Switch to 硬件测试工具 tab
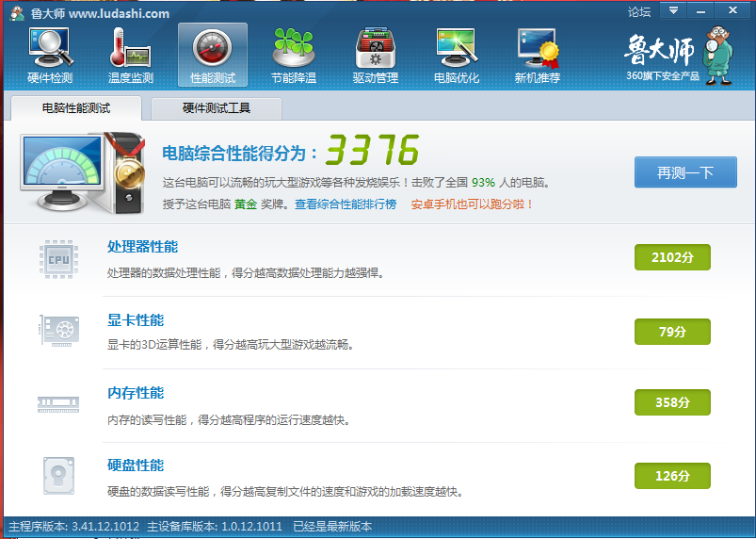 coord(217,108)
